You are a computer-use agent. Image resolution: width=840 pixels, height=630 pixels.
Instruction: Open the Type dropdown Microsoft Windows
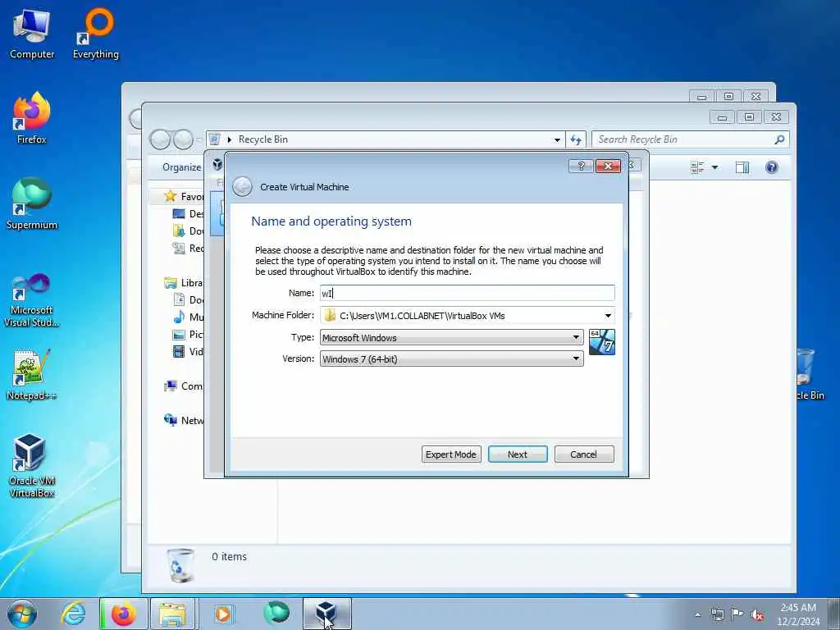(x=452, y=337)
